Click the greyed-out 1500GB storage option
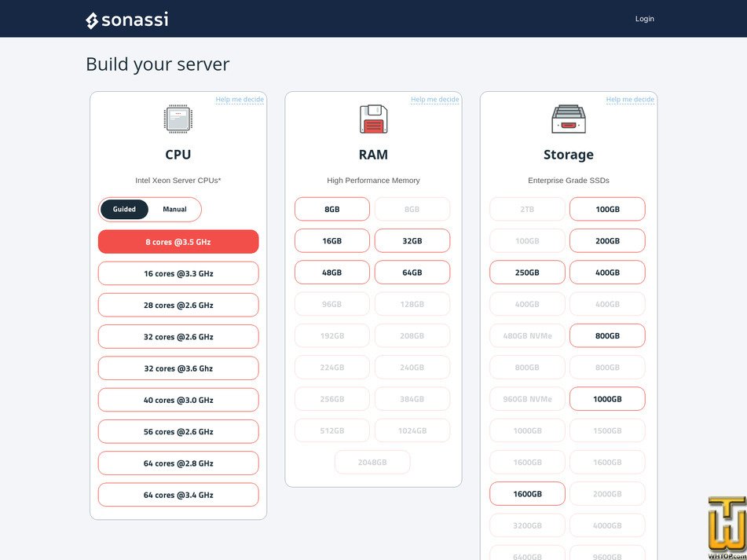 (x=607, y=431)
